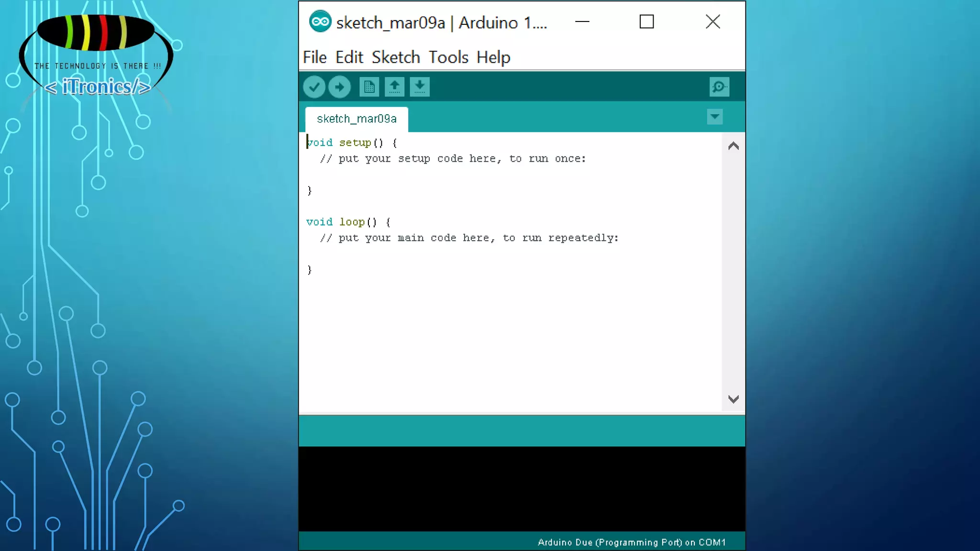Screen dimensions: 980x551
Task: Open a sketch with the up-arrow icon
Action: click(x=394, y=87)
